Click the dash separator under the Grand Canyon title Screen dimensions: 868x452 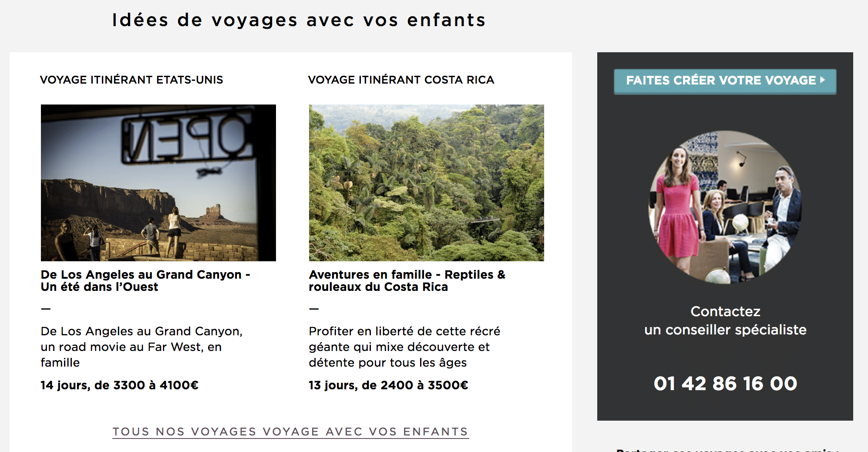pos(46,309)
